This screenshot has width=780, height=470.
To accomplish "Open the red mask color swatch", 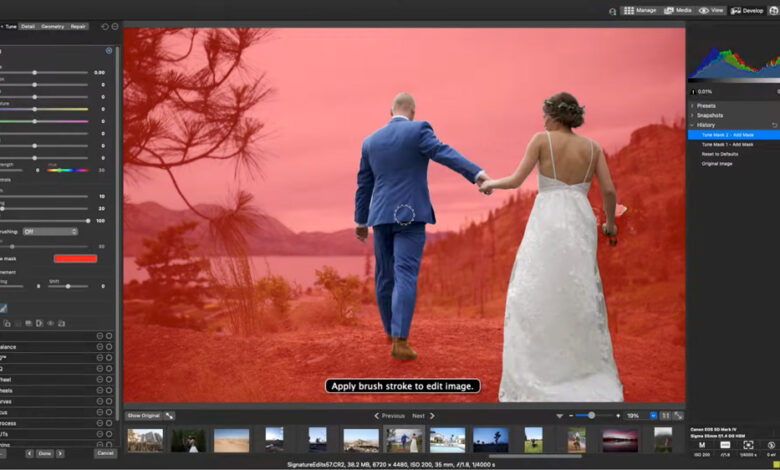I will [76, 259].
